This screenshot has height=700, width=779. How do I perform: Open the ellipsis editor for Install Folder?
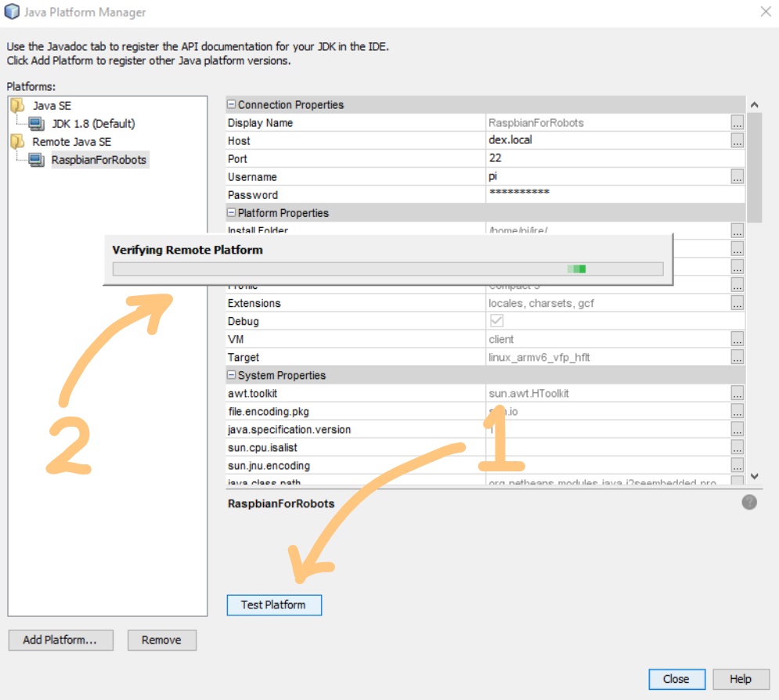(738, 230)
